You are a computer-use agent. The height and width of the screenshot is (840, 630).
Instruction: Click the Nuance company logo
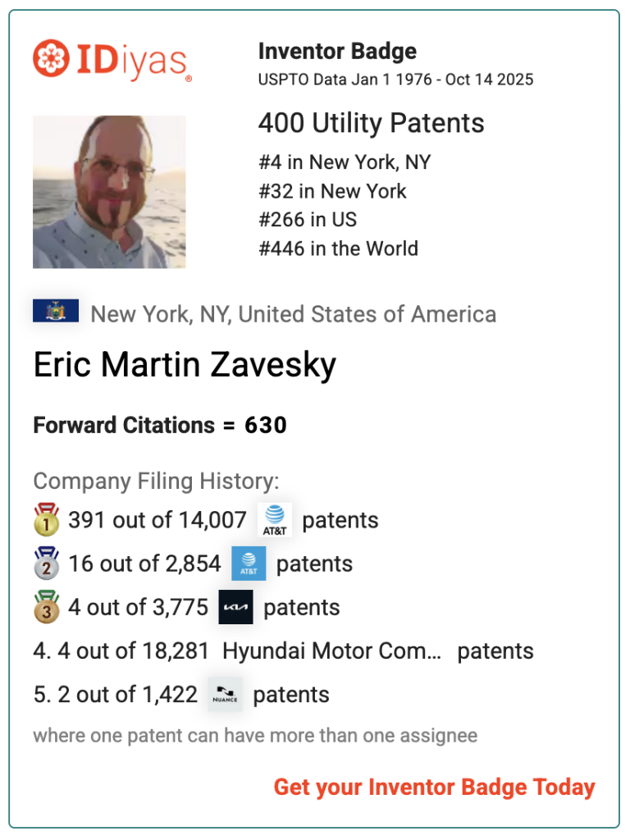click(x=225, y=694)
